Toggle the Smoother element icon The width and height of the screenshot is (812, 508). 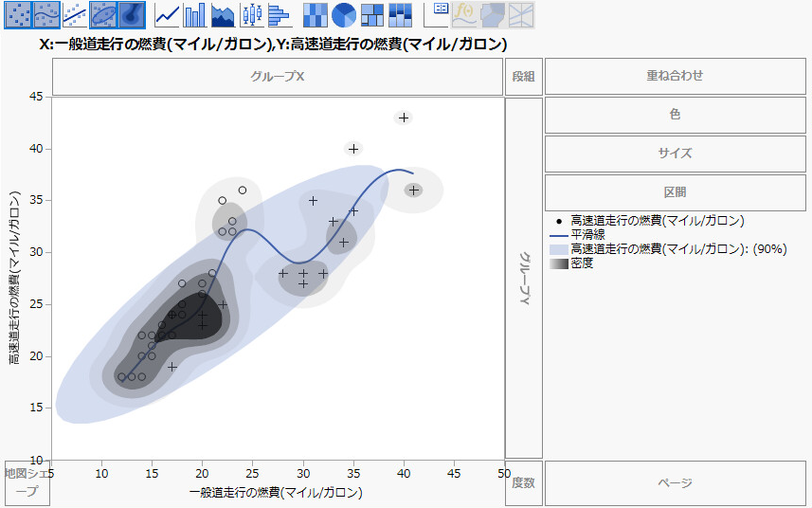[x=46, y=14]
